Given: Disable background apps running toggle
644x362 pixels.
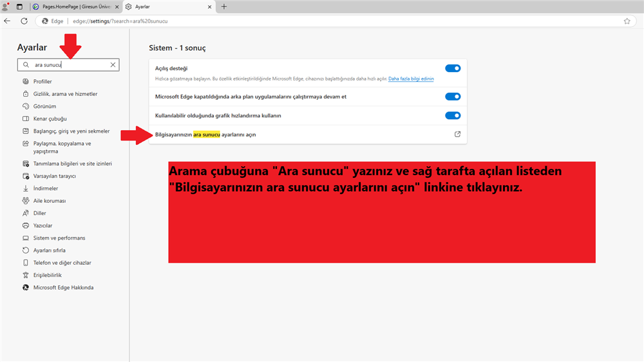Looking at the screenshot, I should click(x=453, y=97).
